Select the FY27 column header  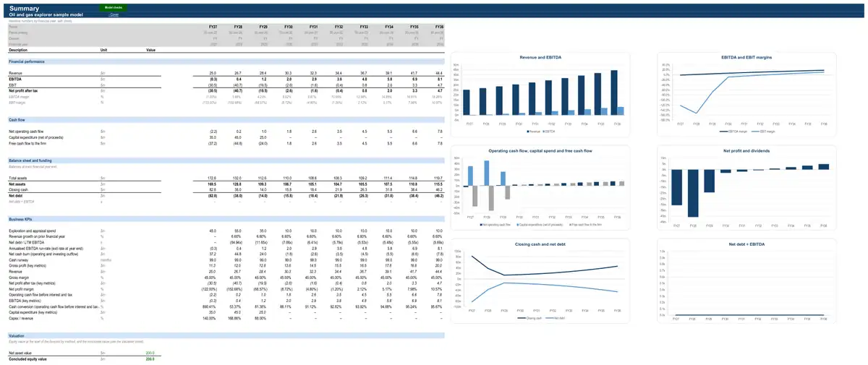212,26
